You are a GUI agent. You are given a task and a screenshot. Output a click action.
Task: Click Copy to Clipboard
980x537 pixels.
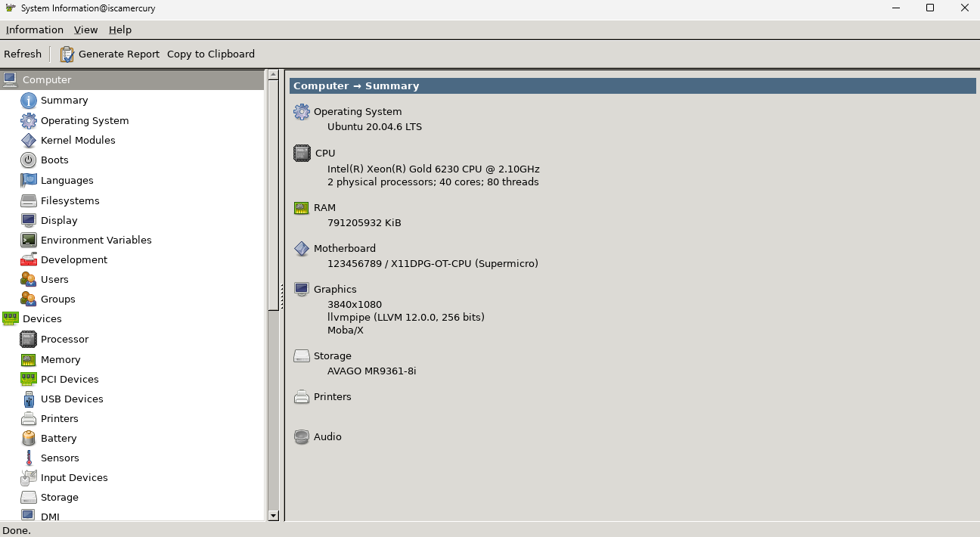coord(211,54)
